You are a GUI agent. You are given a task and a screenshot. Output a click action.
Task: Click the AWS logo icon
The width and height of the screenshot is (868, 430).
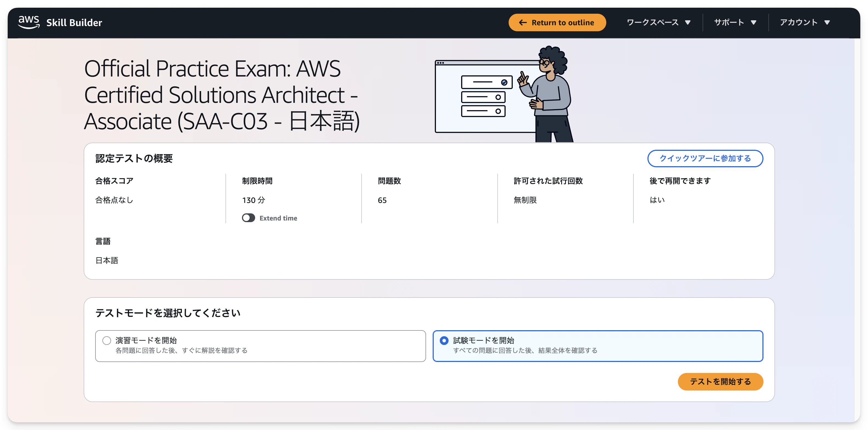pyautogui.click(x=29, y=22)
